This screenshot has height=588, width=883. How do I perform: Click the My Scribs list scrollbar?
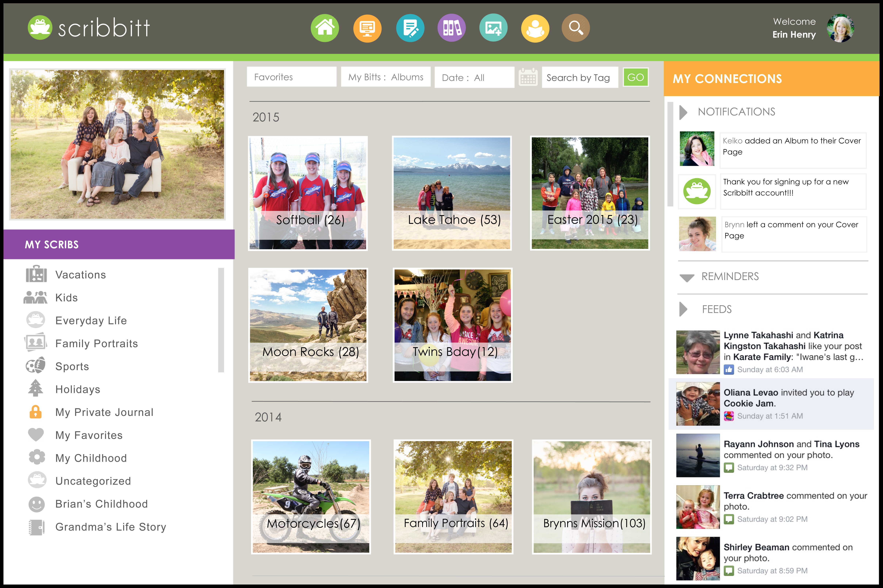click(221, 319)
